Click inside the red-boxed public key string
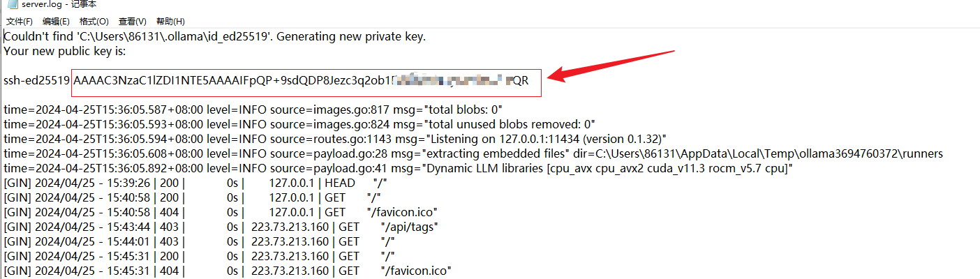Screen dimensions: 980x279 pyautogui.click(x=301, y=81)
